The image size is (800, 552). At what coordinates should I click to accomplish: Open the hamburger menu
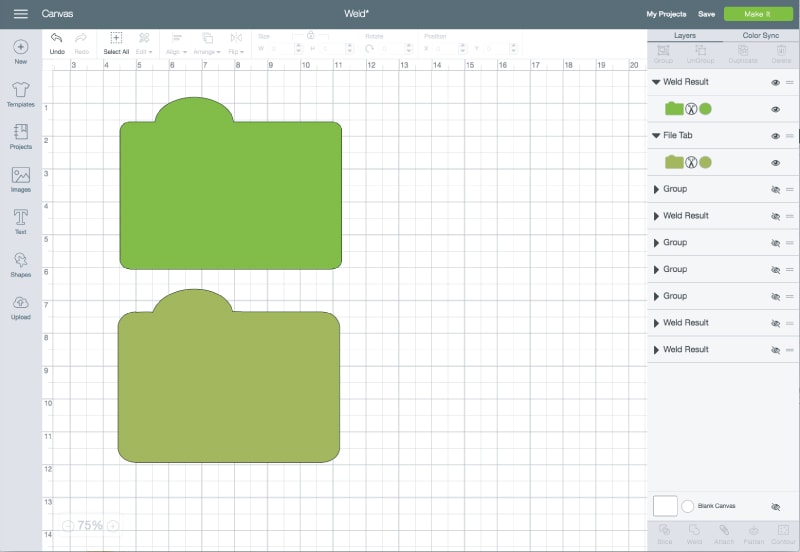[x=20, y=14]
